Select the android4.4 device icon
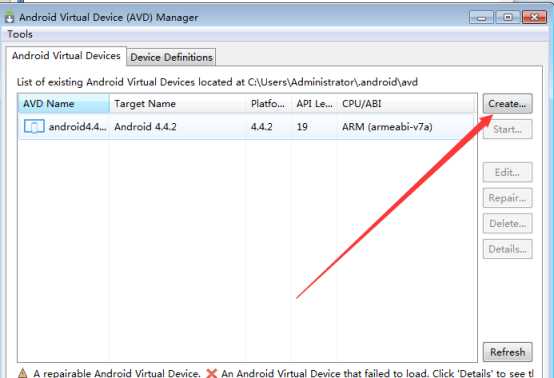554x378 pixels. pyautogui.click(x=34, y=126)
